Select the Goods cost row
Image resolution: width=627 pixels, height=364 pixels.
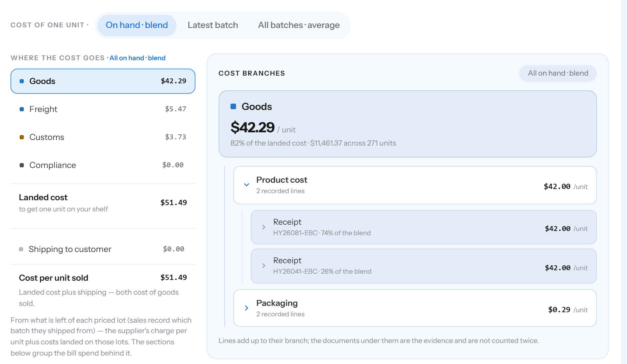pos(103,81)
